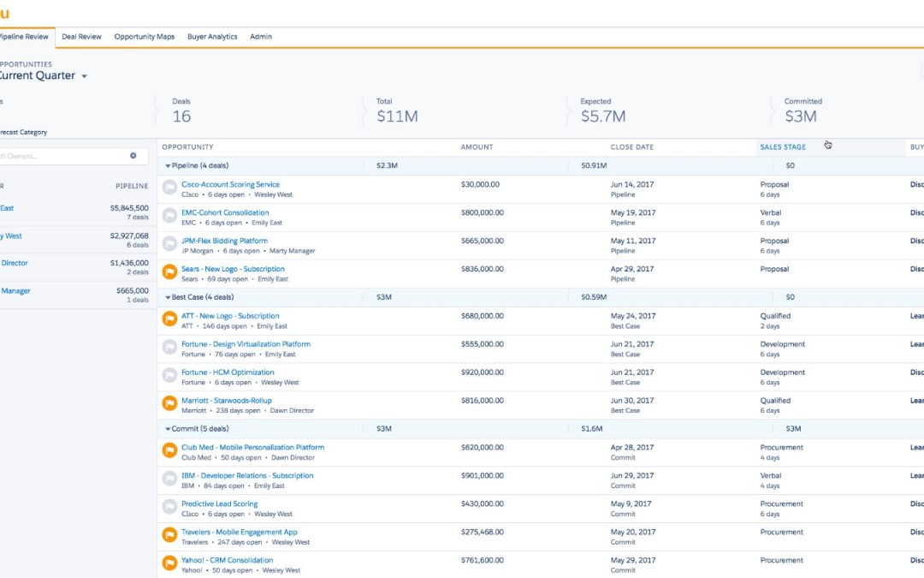The width and height of the screenshot is (924, 578).
Task: Toggle orange flag for Travelers Mobile Engagement App
Action: [x=169, y=535]
